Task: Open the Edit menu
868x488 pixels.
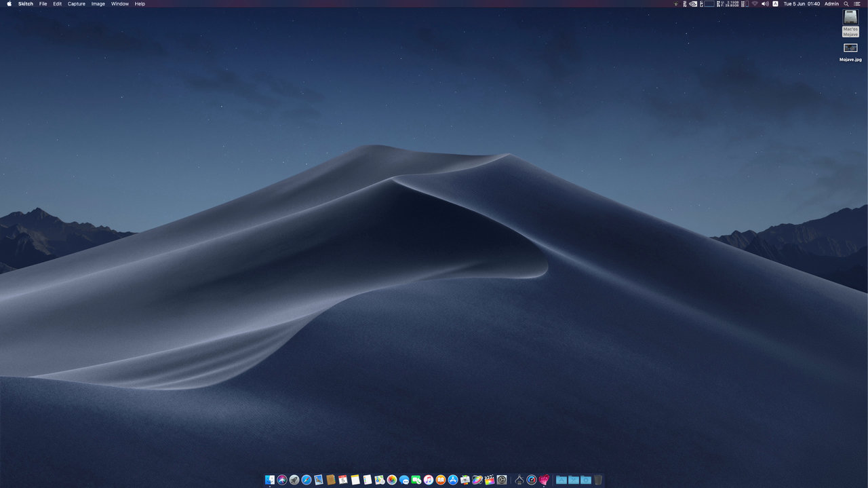Action: [58, 4]
